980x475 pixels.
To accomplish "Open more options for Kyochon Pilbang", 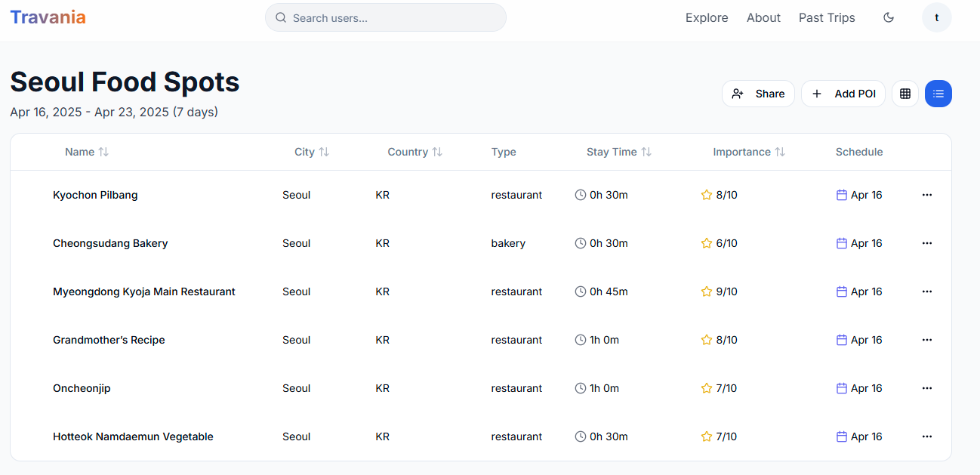I will coord(927,195).
